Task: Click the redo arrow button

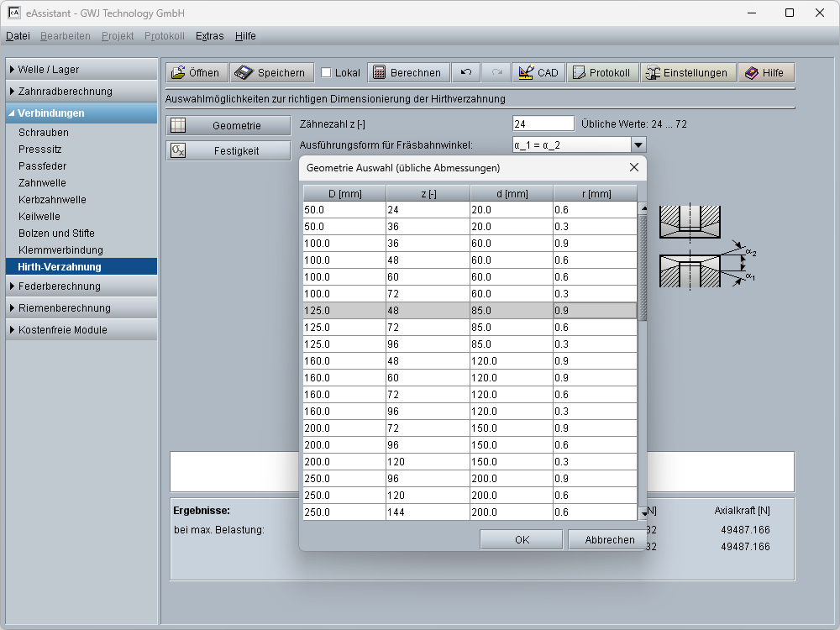Action: click(496, 73)
